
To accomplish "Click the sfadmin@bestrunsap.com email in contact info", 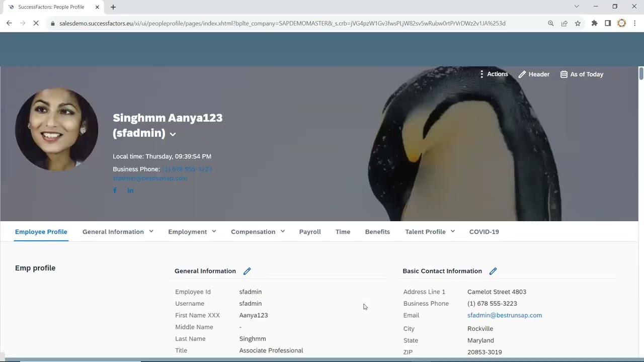I will (505, 315).
